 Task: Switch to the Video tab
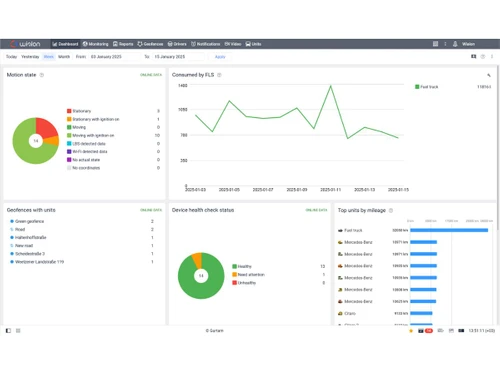pyautogui.click(x=233, y=44)
